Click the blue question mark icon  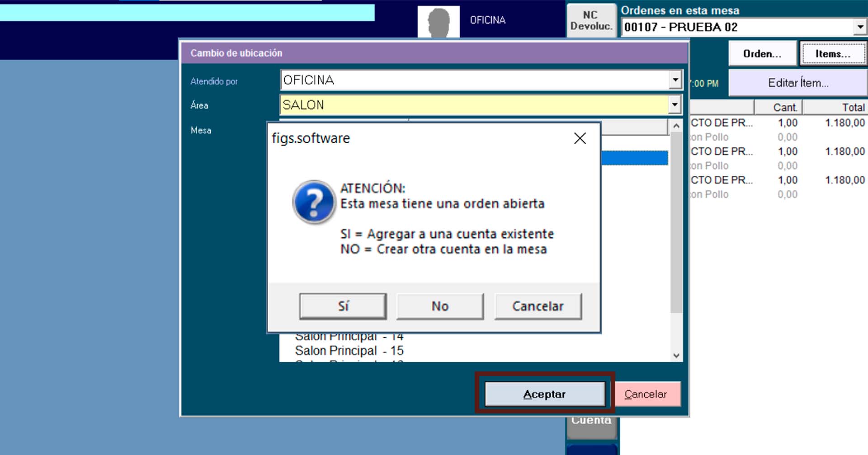point(314,202)
